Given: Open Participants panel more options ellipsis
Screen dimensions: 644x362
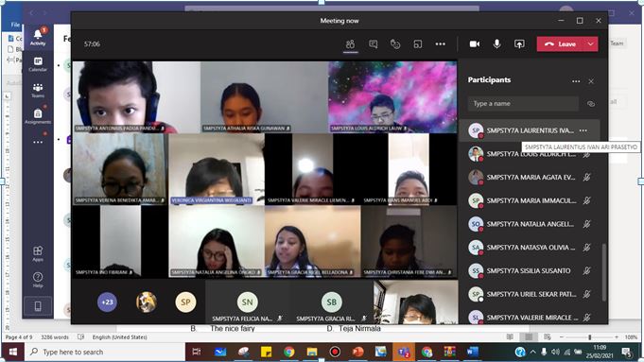Looking at the screenshot, I should pyautogui.click(x=576, y=81).
